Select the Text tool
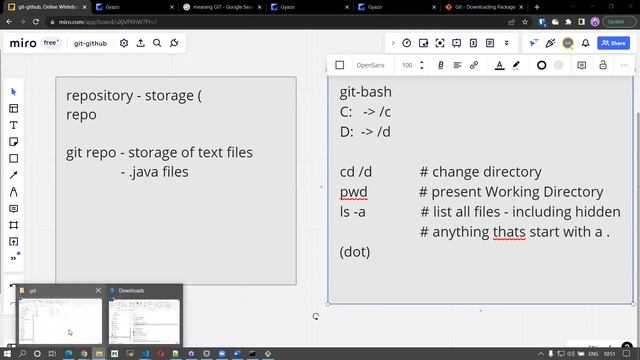 coord(13,125)
